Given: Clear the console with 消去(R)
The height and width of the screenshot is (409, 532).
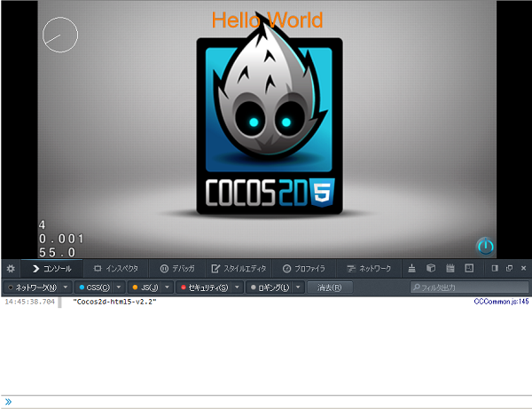Looking at the screenshot, I should 330,287.
